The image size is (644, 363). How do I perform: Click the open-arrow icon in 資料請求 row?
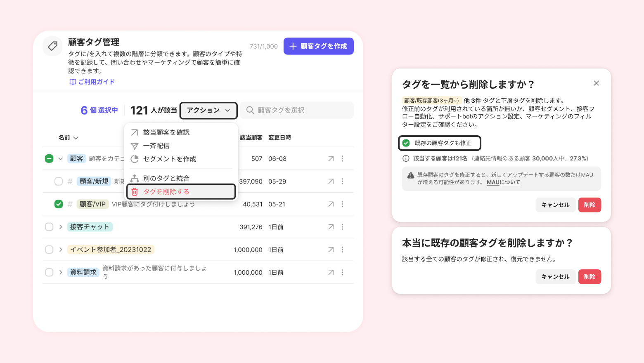[331, 272]
